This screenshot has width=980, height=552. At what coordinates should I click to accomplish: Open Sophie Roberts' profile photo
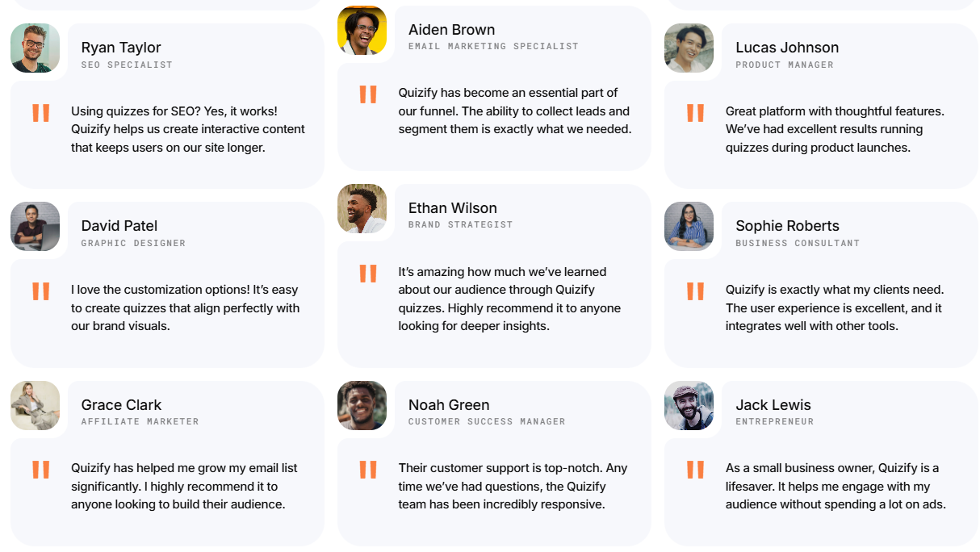pyautogui.click(x=689, y=227)
